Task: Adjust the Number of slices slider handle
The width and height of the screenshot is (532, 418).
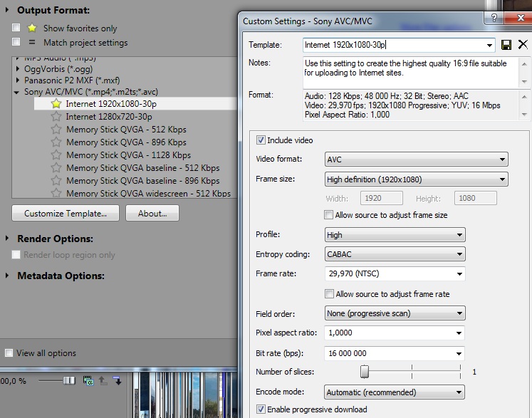Action: click(365, 372)
